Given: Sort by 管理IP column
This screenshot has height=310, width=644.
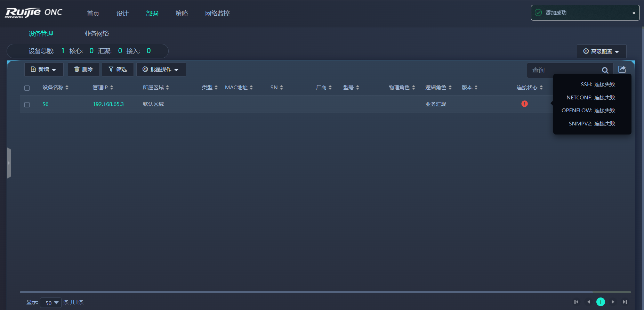Looking at the screenshot, I should point(103,88).
